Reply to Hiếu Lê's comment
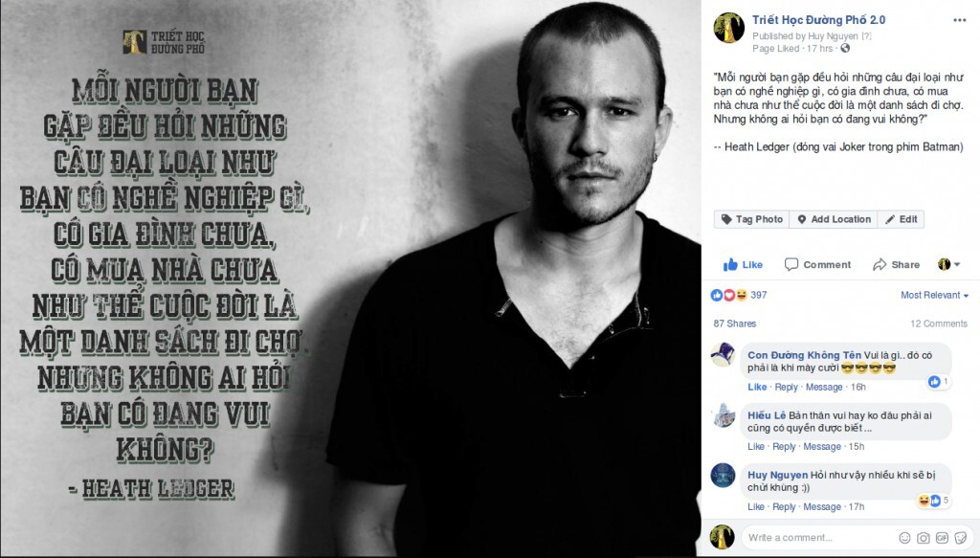Viewport: 980px width, 558px height. pyautogui.click(x=785, y=447)
